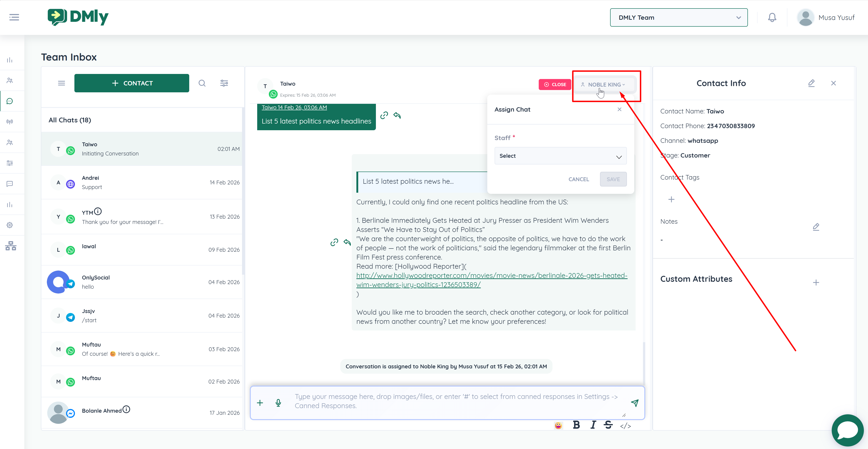868x449 pixels.
Task: Open the chat list hamburger menu
Action: (61, 83)
